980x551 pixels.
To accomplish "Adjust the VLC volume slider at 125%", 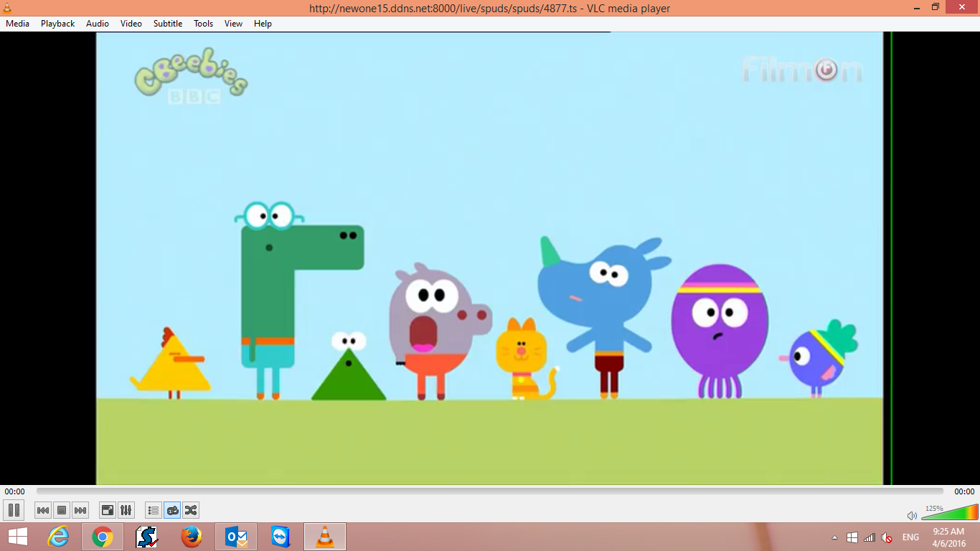I will [x=950, y=512].
